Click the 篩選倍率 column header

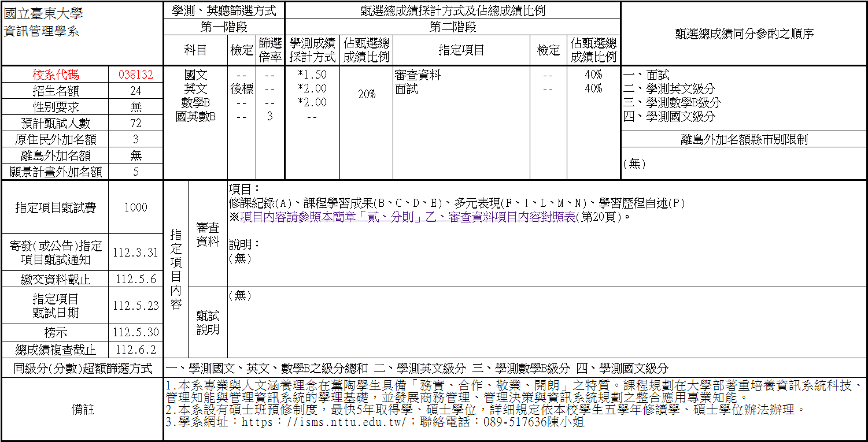270,50
